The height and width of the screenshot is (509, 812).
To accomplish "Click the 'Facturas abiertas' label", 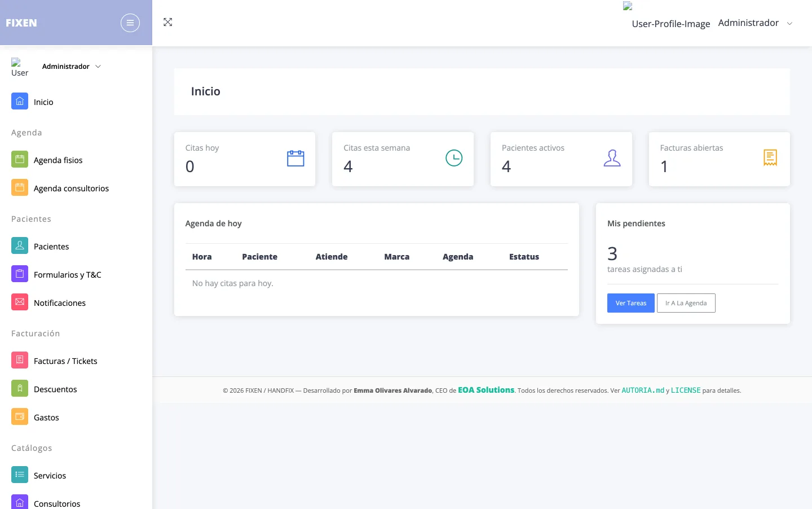I will pos(691,148).
